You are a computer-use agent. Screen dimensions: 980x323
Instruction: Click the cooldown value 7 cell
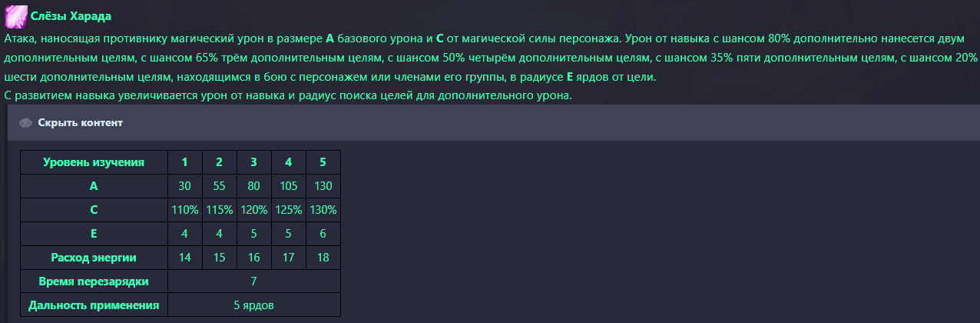tap(254, 281)
